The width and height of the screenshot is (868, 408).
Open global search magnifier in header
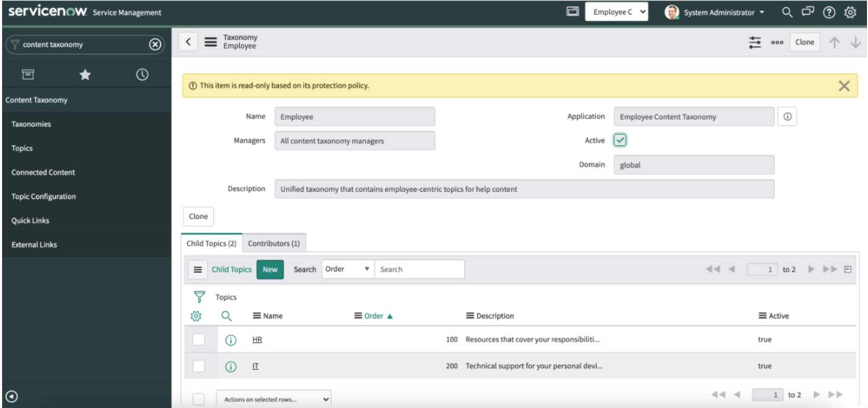click(787, 12)
